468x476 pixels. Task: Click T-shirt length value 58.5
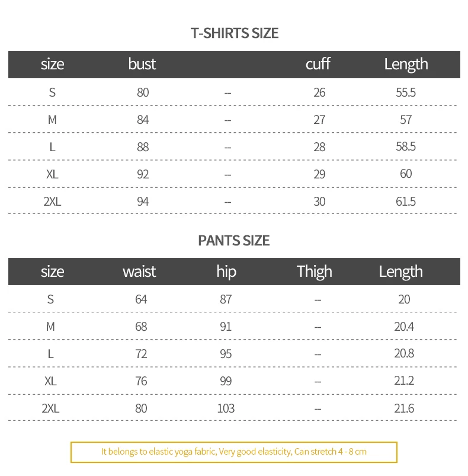(406, 146)
